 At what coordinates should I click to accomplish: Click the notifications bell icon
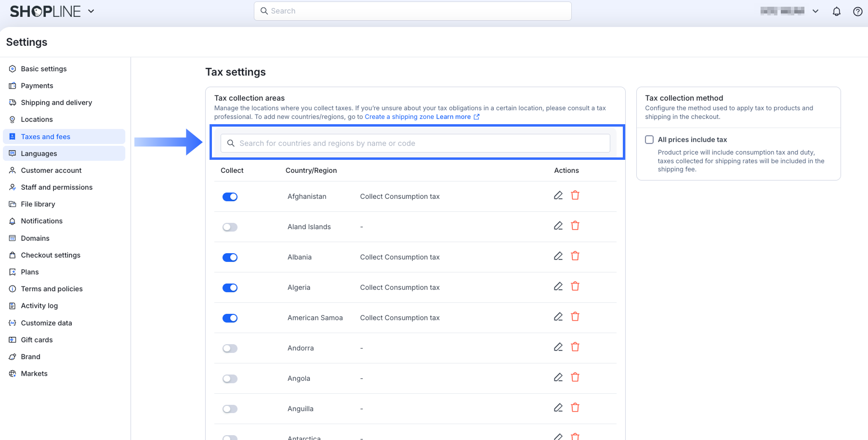pyautogui.click(x=837, y=12)
